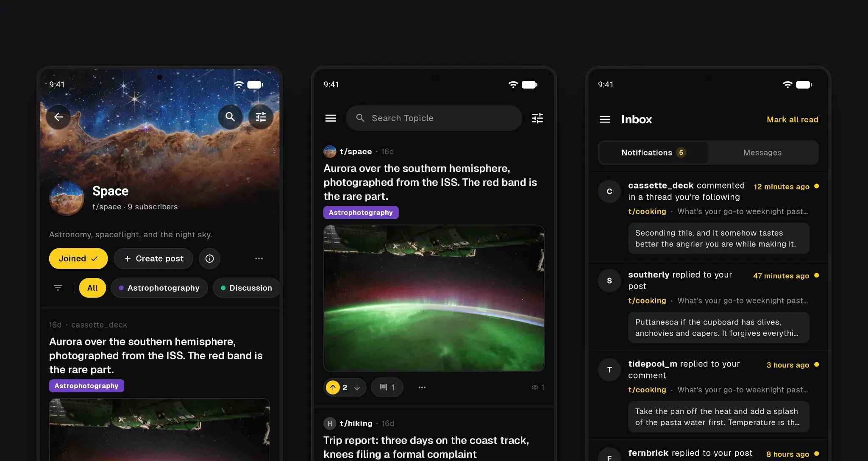Open info icon next to Create post
Viewport: 868px width, 461px height.
(x=210, y=258)
